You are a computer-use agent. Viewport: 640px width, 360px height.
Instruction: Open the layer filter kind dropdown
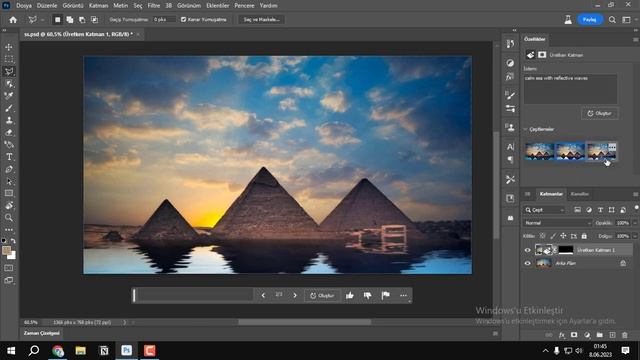[544, 210]
